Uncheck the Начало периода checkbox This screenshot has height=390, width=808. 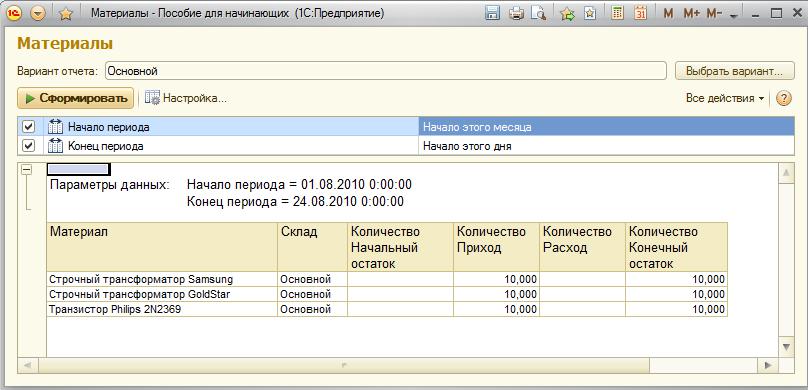pyautogui.click(x=29, y=127)
